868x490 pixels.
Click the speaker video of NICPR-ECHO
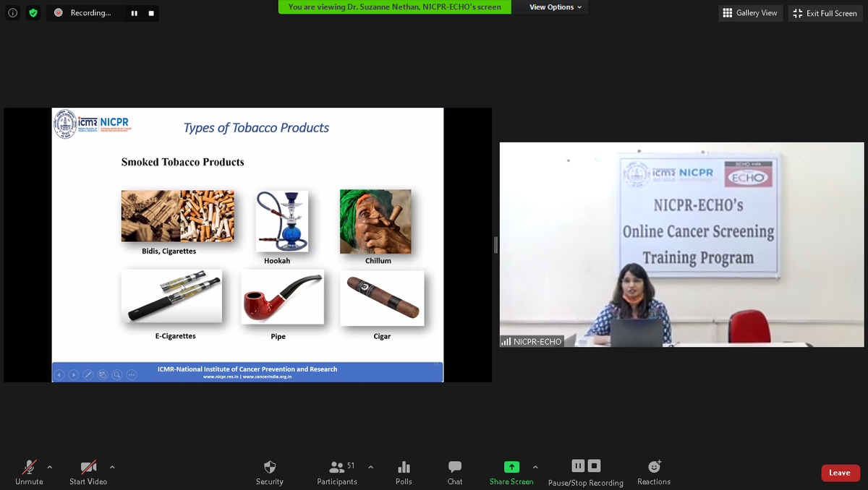[681, 244]
